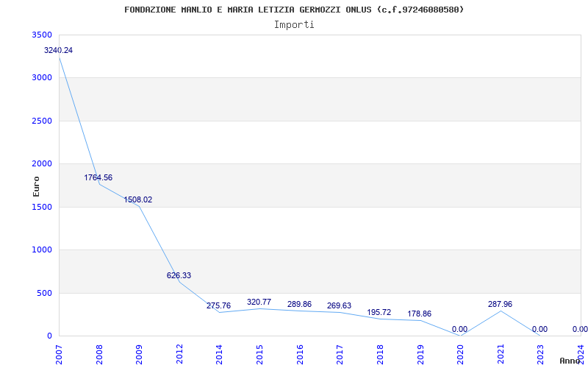Click the 2500 y-axis tick label
This screenshot has height=368, width=588.
click(43, 121)
